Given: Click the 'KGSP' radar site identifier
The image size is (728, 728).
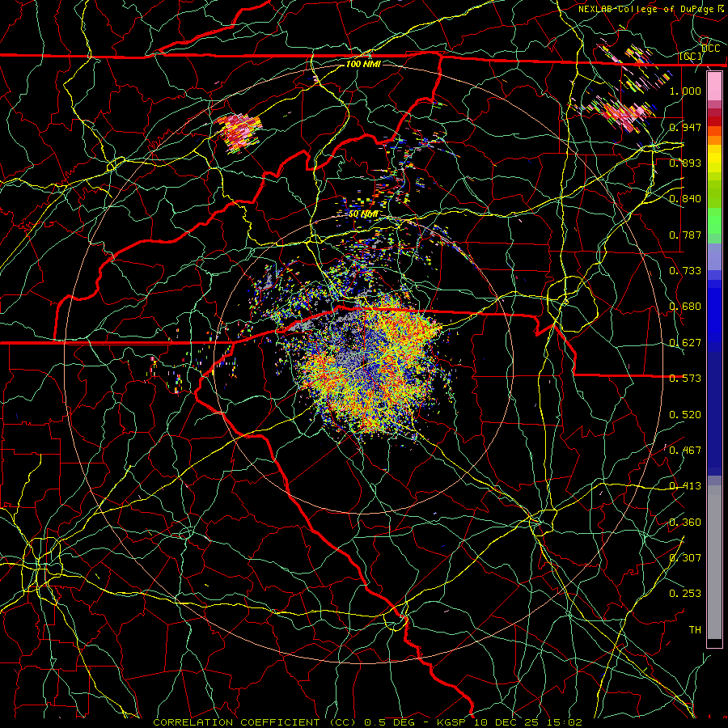Looking at the screenshot, I should click(x=452, y=722).
